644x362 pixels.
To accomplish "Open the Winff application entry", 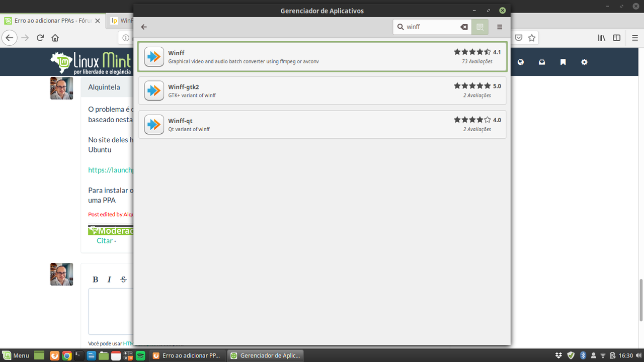I will [322, 56].
